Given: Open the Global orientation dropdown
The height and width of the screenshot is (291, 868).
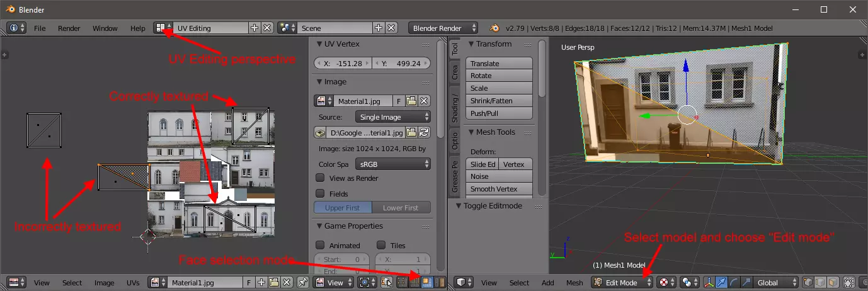Looking at the screenshot, I should pyautogui.click(x=777, y=283).
